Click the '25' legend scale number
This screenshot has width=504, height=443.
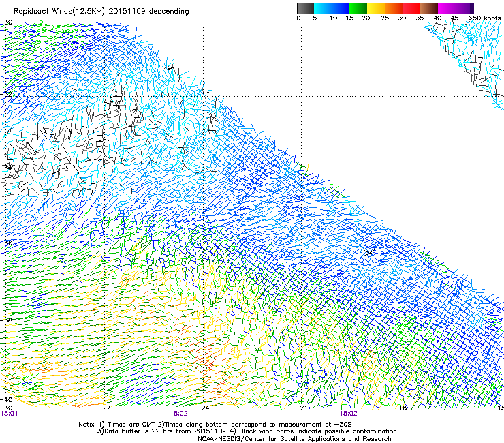click(x=385, y=18)
